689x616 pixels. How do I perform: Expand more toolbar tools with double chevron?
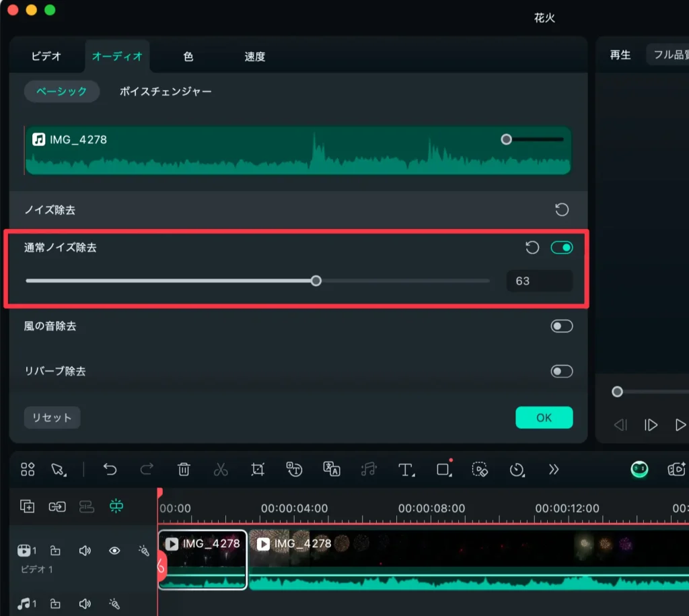554,470
